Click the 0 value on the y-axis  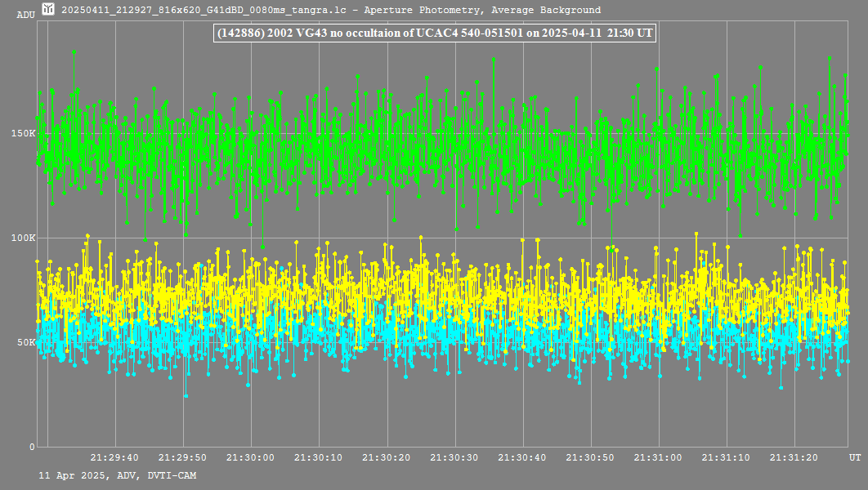click(x=33, y=447)
